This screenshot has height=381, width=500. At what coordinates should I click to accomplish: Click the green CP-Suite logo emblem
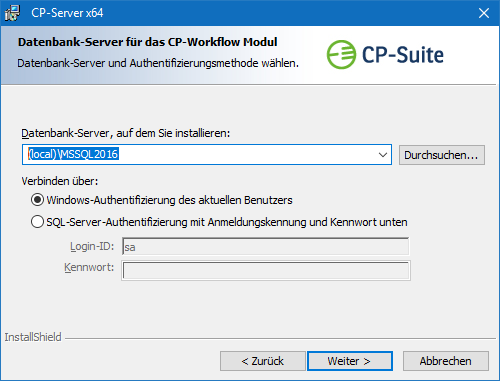pyautogui.click(x=341, y=55)
